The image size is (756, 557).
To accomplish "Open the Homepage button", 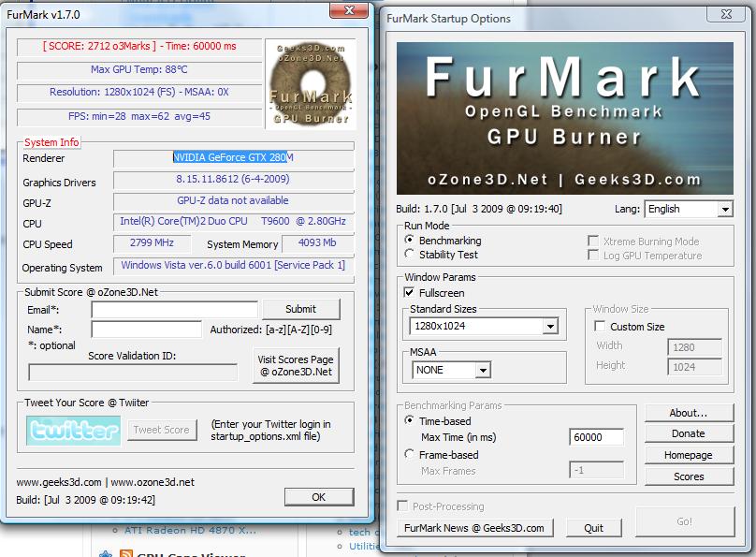I will [x=689, y=455].
